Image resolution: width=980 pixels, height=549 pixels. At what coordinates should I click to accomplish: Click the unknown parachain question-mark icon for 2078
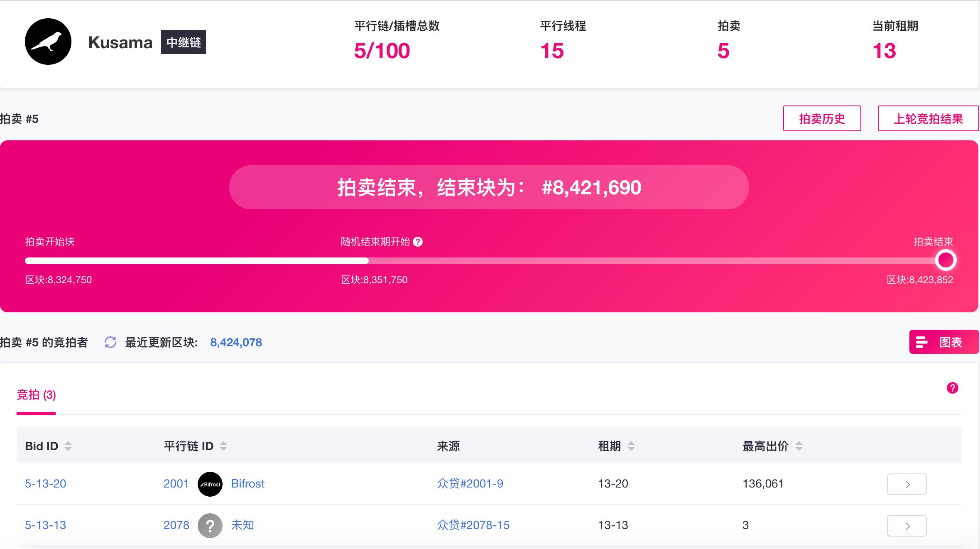pyautogui.click(x=211, y=525)
